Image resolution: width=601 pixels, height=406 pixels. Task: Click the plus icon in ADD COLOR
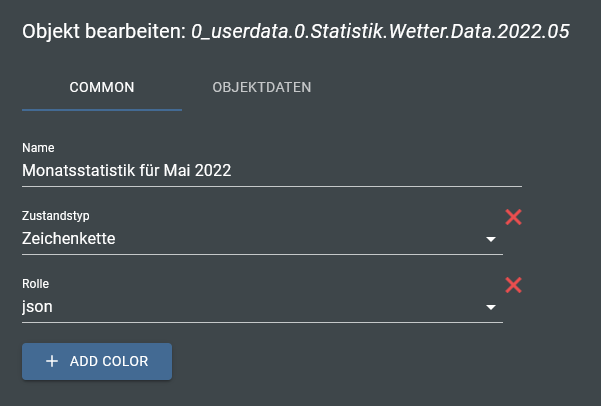(52, 362)
